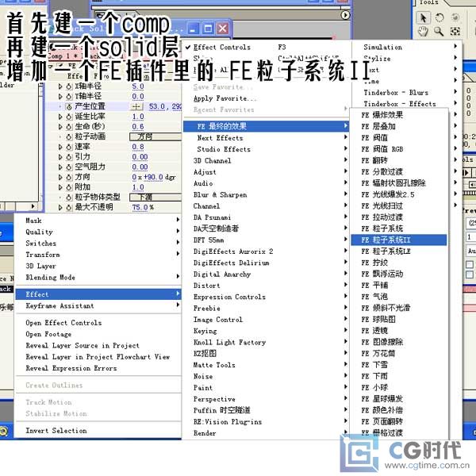Click the crosshair button for 产生位置
The width and height of the screenshot is (476, 476).
136,106
